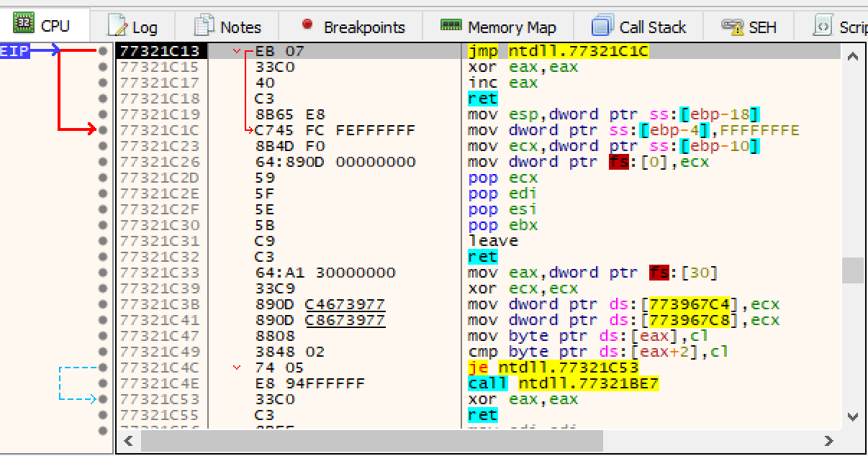Open the Script tab
The image size is (868, 456).
click(x=842, y=27)
